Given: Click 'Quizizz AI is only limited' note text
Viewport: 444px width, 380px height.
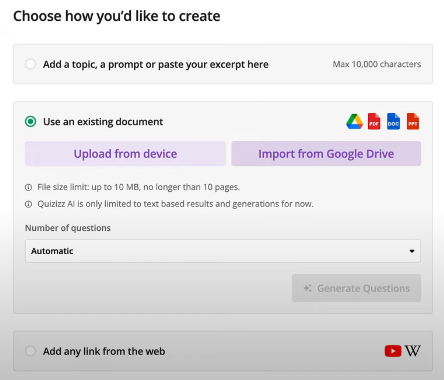Looking at the screenshot, I should tap(175, 204).
